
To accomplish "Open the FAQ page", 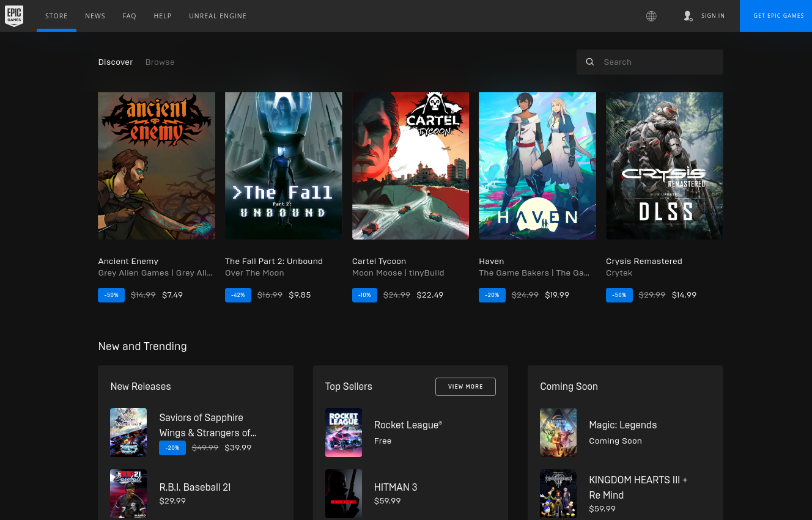I will pos(129,16).
